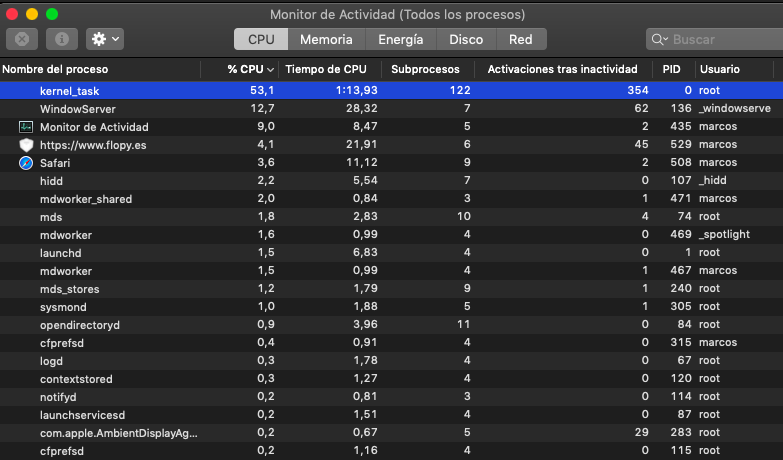This screenshot has width=783, height=460.
Task: Switch to the CPU tab
Action: 261,39
